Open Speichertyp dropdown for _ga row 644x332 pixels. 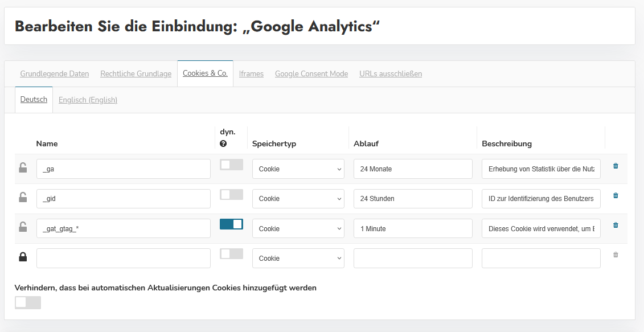pyautogui.click(x=298, y=169)
